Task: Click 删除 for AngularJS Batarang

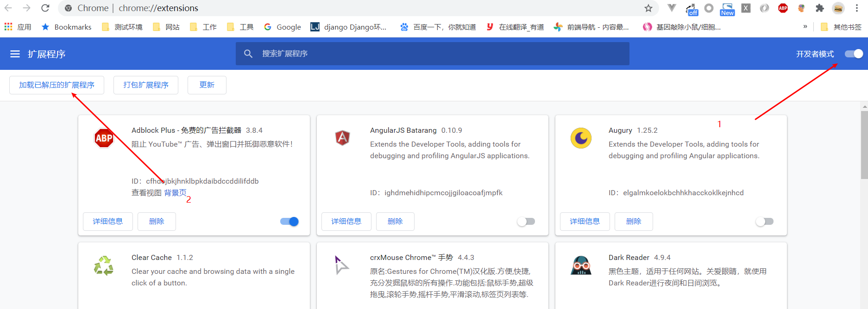Action: (395, 222)
